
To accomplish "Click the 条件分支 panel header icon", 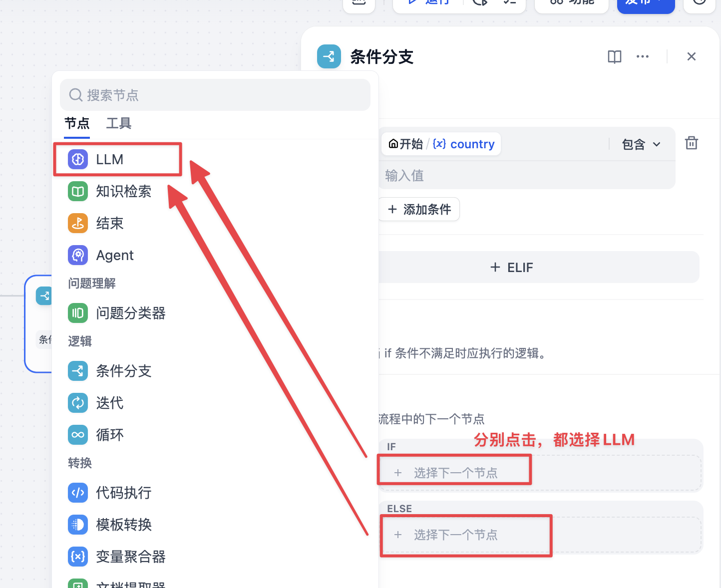I will 329,56.
